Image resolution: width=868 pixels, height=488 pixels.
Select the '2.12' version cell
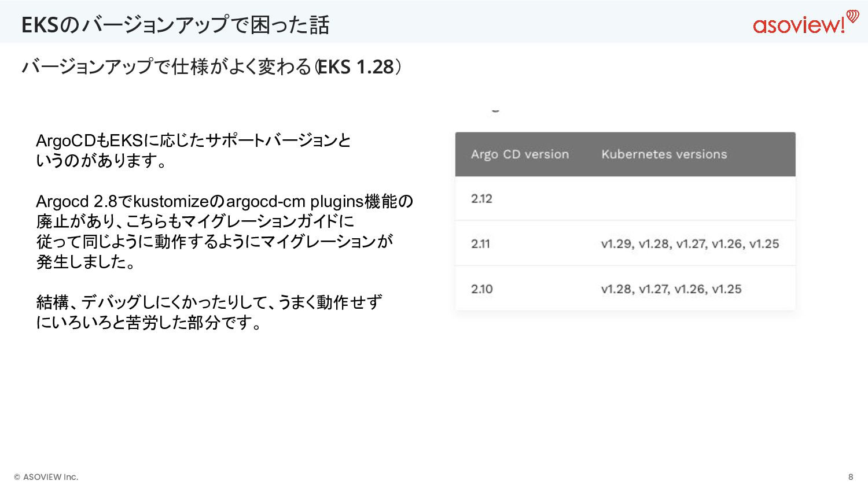coord(481,198)
